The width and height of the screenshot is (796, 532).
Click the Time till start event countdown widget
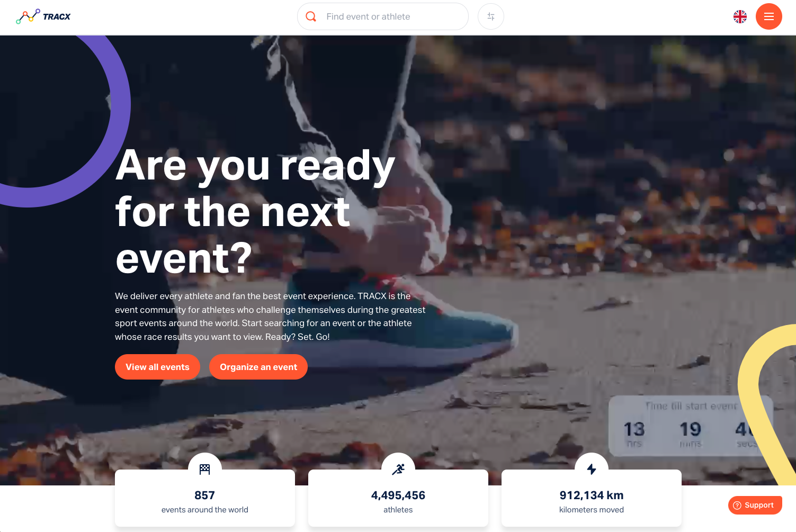click(691, 426)
